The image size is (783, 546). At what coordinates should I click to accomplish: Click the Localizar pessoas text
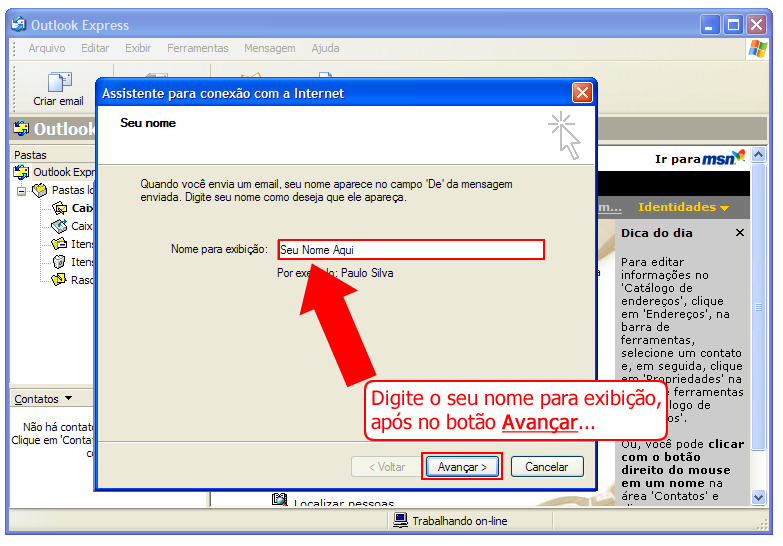tap(344, 503)
